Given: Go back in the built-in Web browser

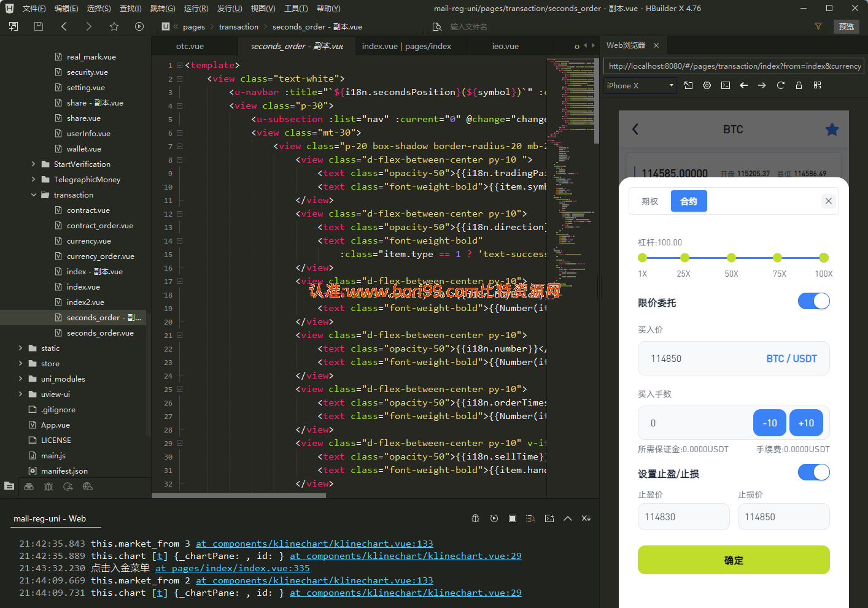Looking at the screenshot, I should click(744, 85).
